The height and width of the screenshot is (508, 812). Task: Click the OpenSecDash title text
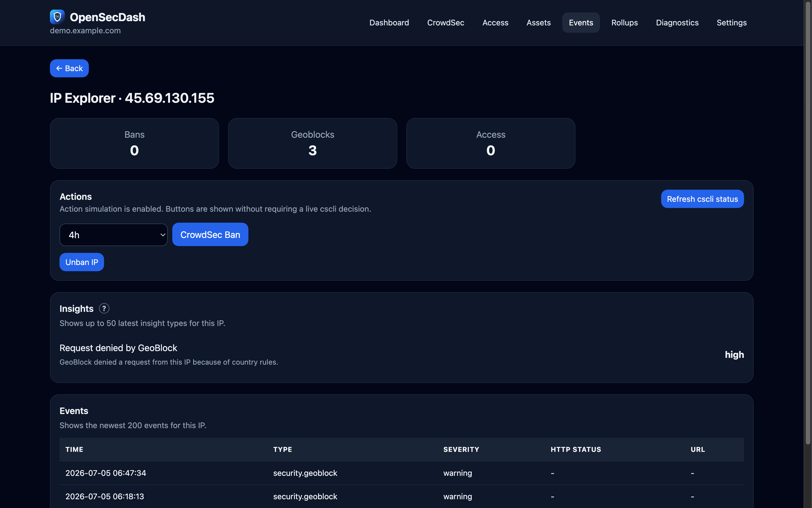pos(107,17)
